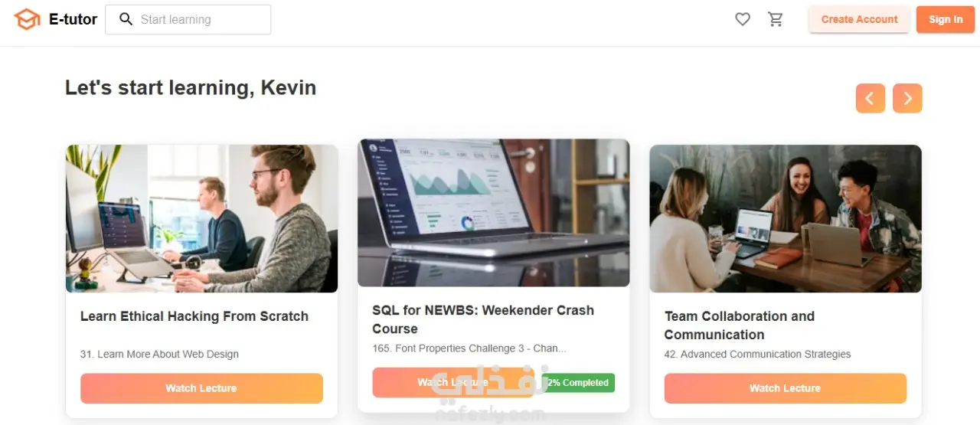Click Team Collaboration and Communication title

click(x=740, y=325)
